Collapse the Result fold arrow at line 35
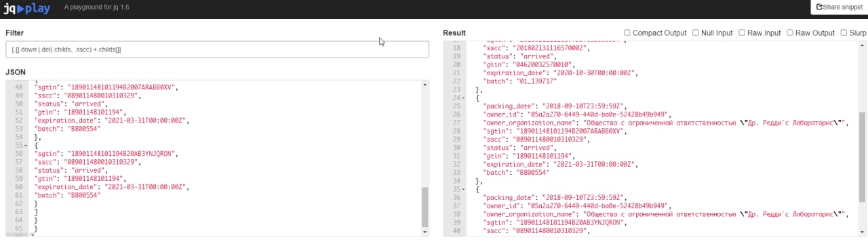Viewport: 868px width, 246px height. pyautogui.click(x=462, y=190)
